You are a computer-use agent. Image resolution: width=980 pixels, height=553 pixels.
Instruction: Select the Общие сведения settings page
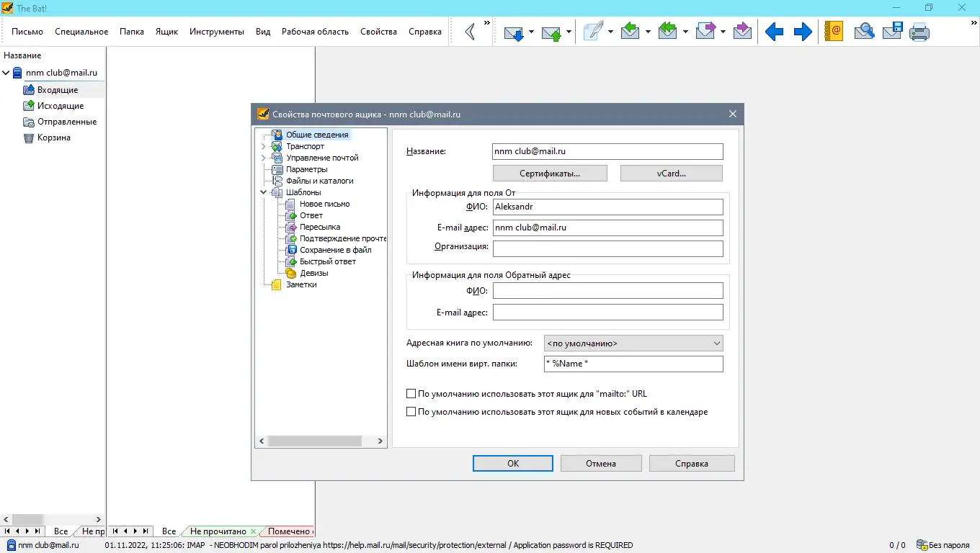(x=317, y=134)
